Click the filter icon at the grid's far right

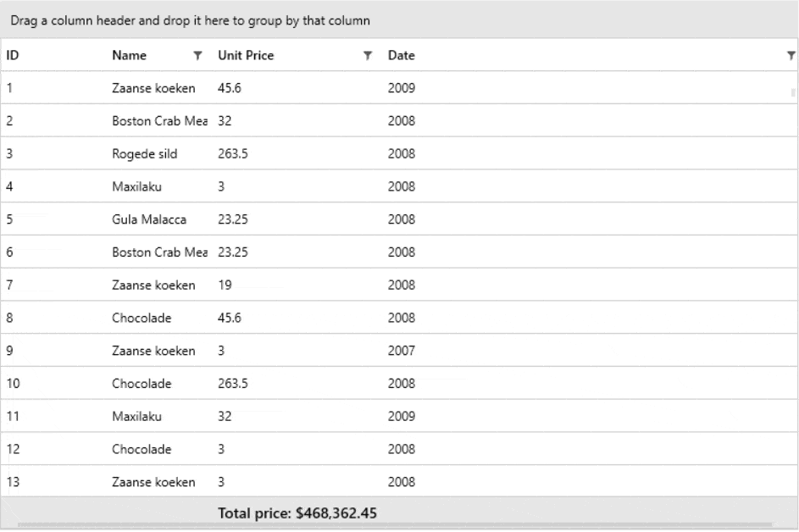click(x=789, y=55)
